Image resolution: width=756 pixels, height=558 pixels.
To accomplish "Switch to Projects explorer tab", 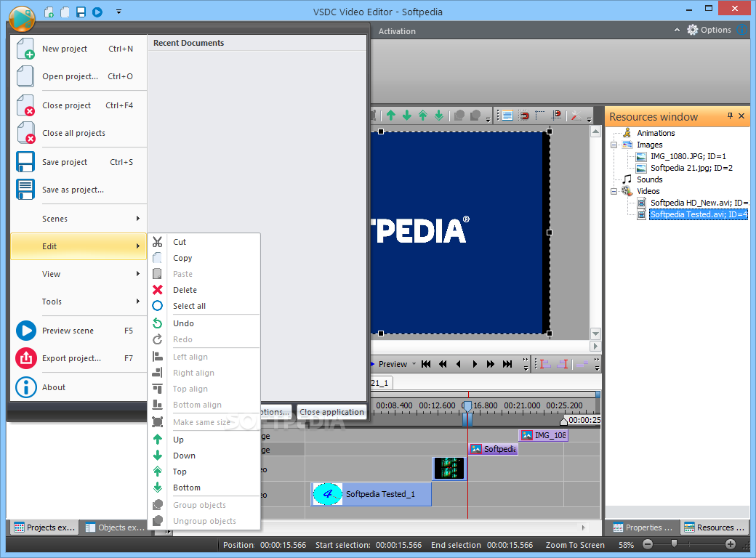I will (45, 527).
